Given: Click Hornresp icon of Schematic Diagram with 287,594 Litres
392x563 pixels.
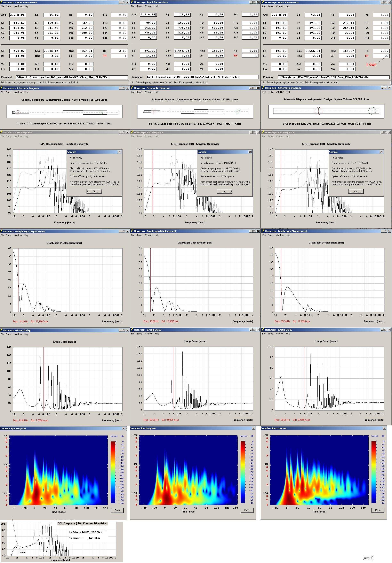Looking at the screenshot, I should [132, 88].
